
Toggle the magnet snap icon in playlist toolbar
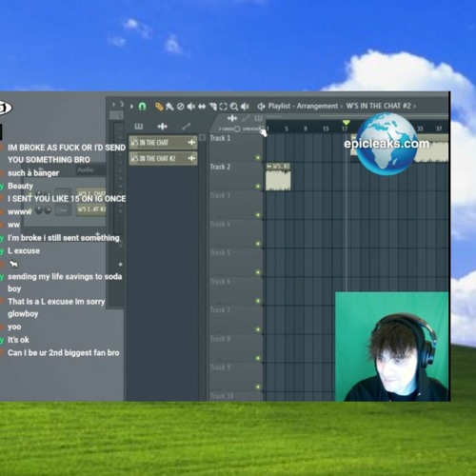[142, 107]
